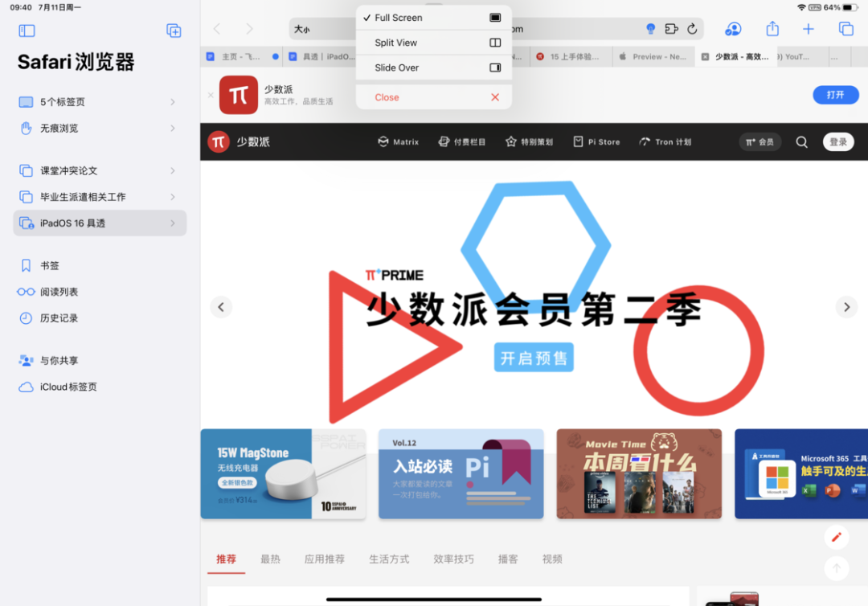Click the 登录 login button

click(x=838, y=142)
